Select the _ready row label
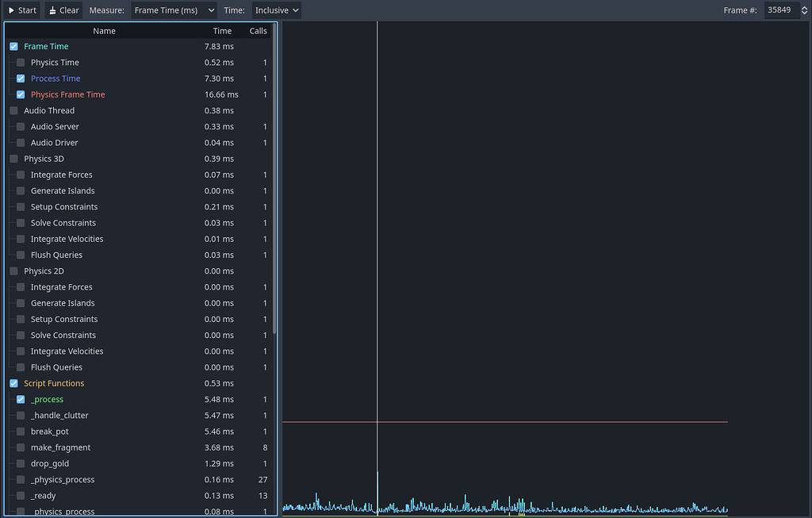The width and height of the screenshot is (812, 518). point(43,497)
